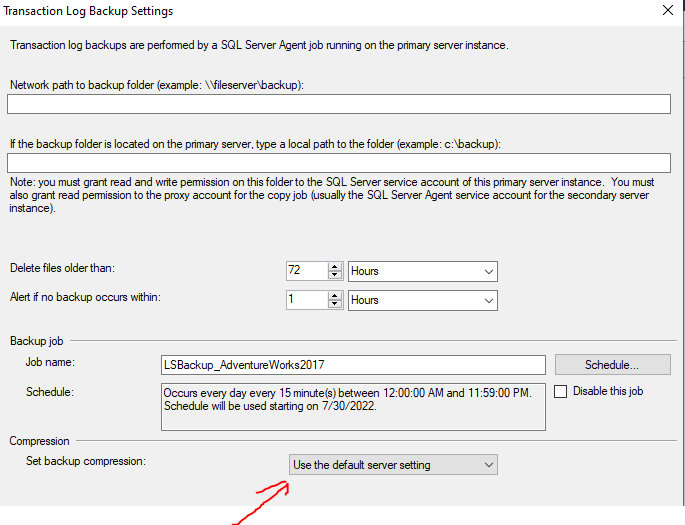
Task: Decrease the Delete files older than value
Action: (x=335, y=275)
